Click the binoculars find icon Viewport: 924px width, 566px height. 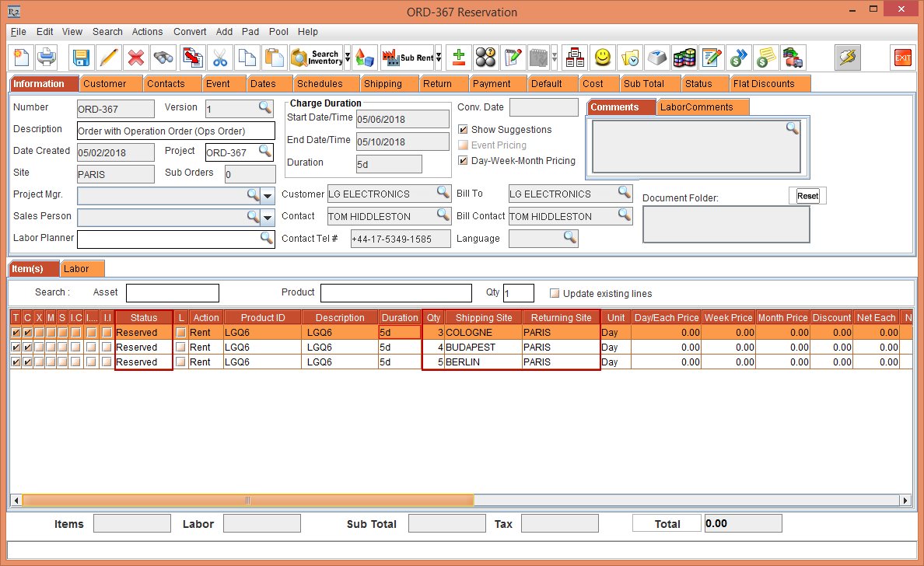point(163,58)
